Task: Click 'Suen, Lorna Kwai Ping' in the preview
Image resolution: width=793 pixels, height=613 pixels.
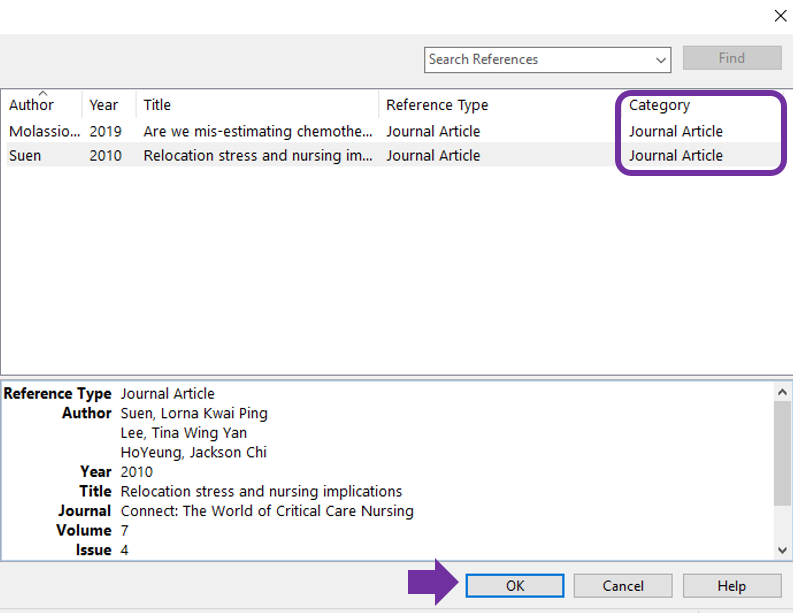Action: click(x=194, y=413)
